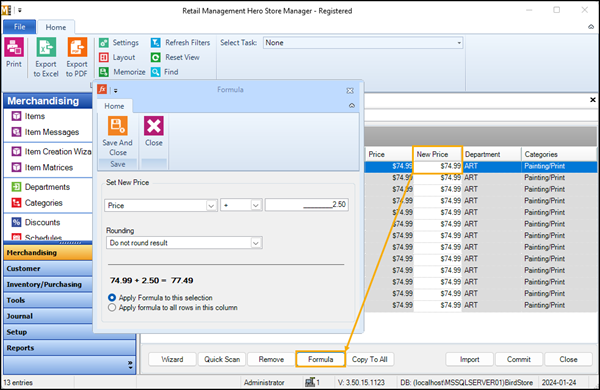
Task: Open the Setup navigation section
Action: pyautogui.click(x=48, y=332)
